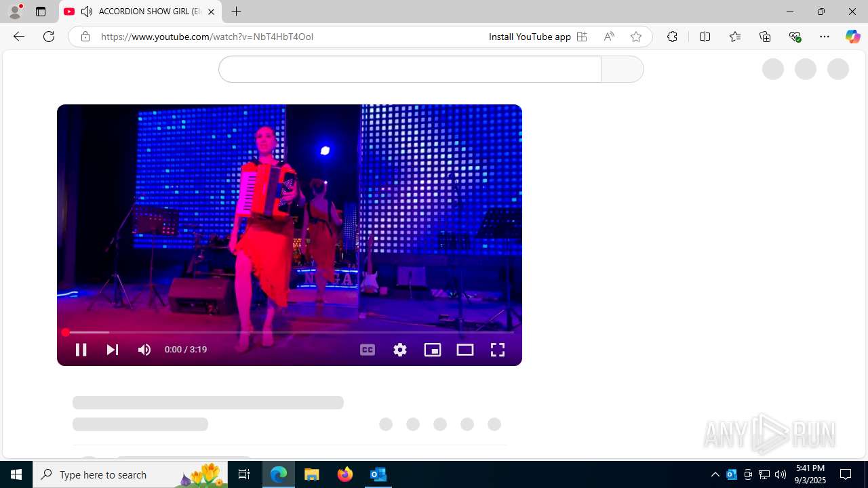Open Collections panel
The width and height of the screenshot is (868, 488).
point(765,37)
